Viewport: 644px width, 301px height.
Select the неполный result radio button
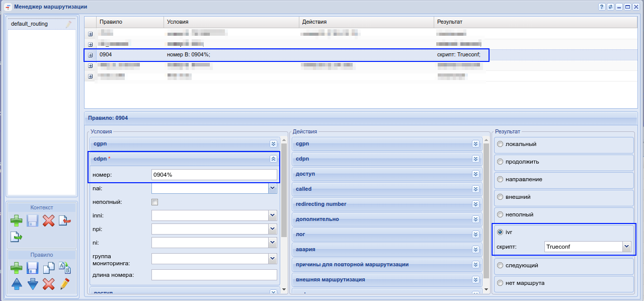pos(500,214)
